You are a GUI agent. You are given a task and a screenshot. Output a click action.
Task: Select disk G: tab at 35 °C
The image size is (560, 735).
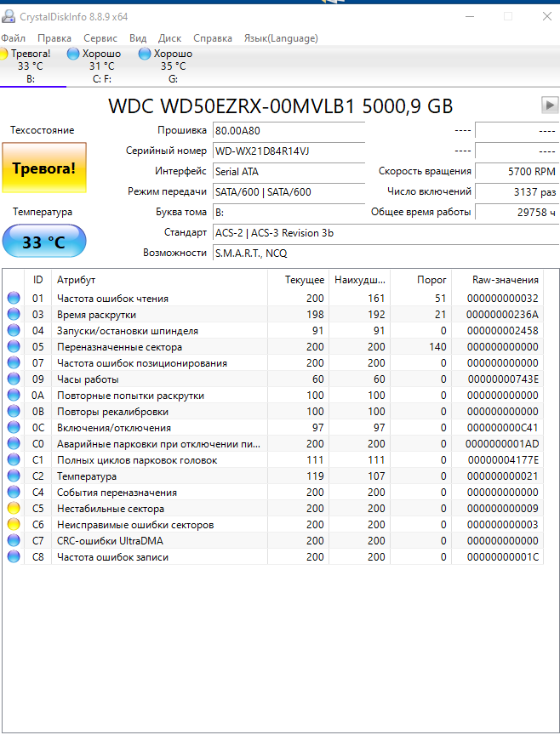pyautogui.click(x=167, y=66)
